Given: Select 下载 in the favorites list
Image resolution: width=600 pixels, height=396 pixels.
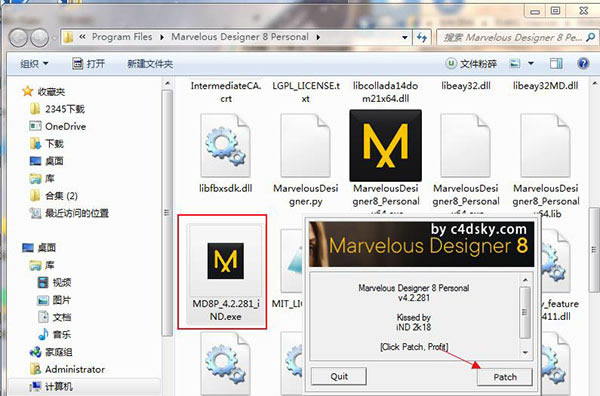Looking at the screenshot, I should tap(47, 143).
